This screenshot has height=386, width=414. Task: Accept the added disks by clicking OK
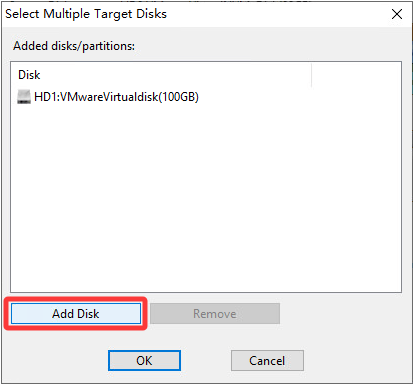coord(144,361)
